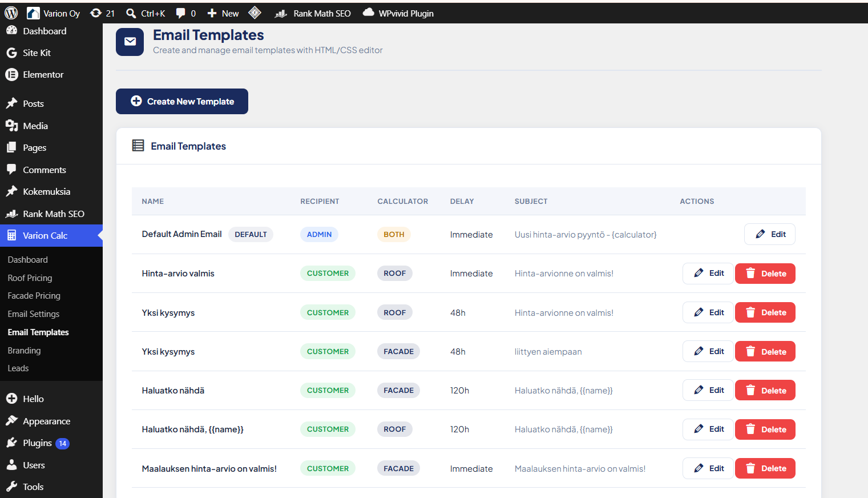Viewport: 868px width, 498px height.
Task: Click the envelope icon beside Email Templates
Action: click(130, 42)
